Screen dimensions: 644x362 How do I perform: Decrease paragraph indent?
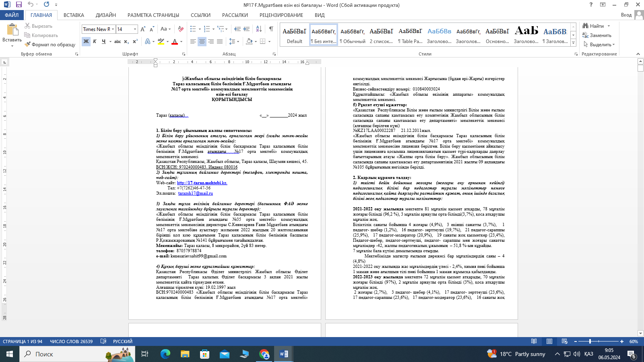coord(237,29)
